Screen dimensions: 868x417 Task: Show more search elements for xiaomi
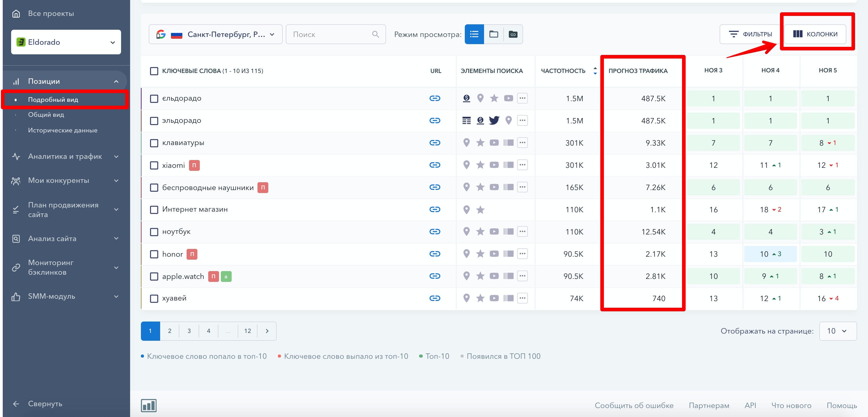click(522, 165)
